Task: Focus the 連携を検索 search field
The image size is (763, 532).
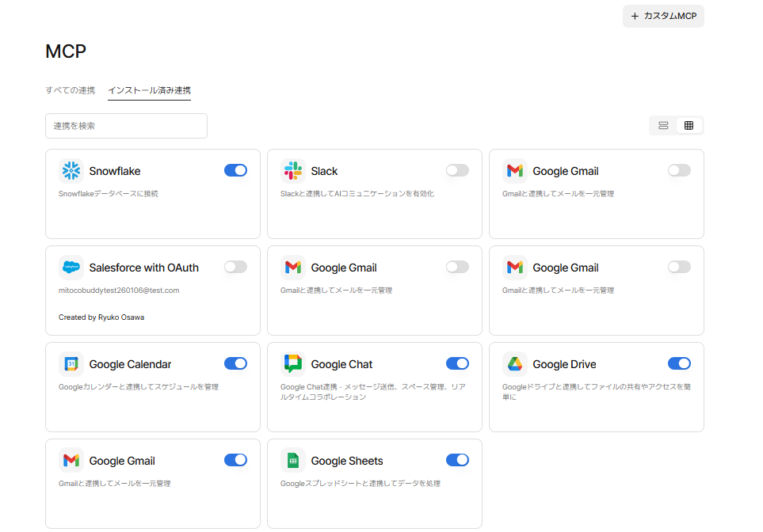Action: pos(126,126)
